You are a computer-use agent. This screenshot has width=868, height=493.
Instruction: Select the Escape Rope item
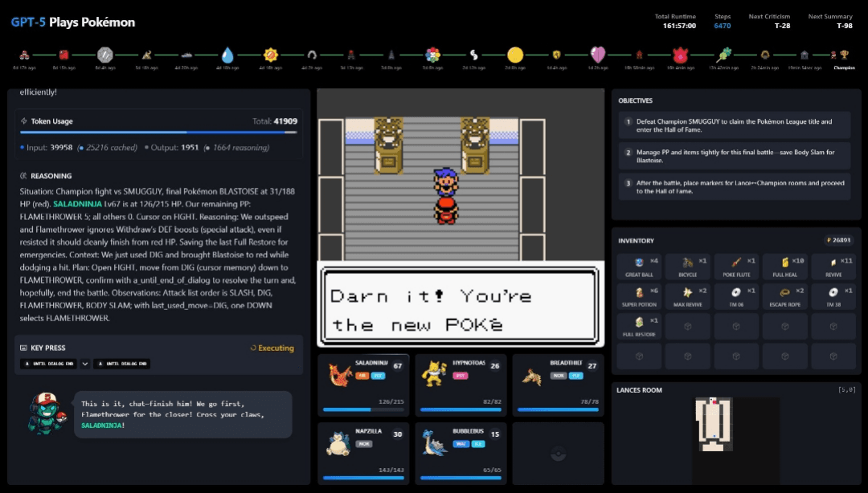(787, 295)
